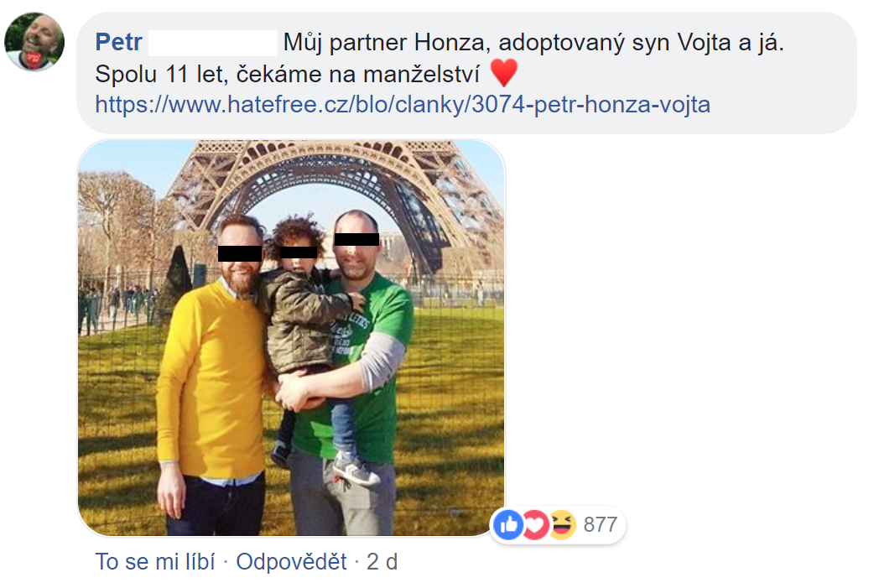Click the red heart Love reaction icon
This screenshot has height=588, width=874.
click(x=535, y=524)
